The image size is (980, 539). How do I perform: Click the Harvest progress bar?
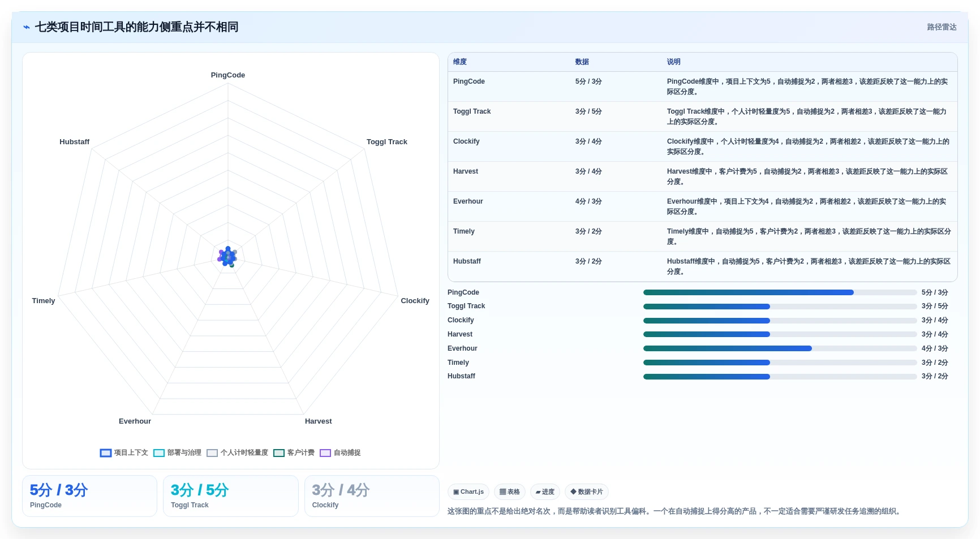point(780,334)
